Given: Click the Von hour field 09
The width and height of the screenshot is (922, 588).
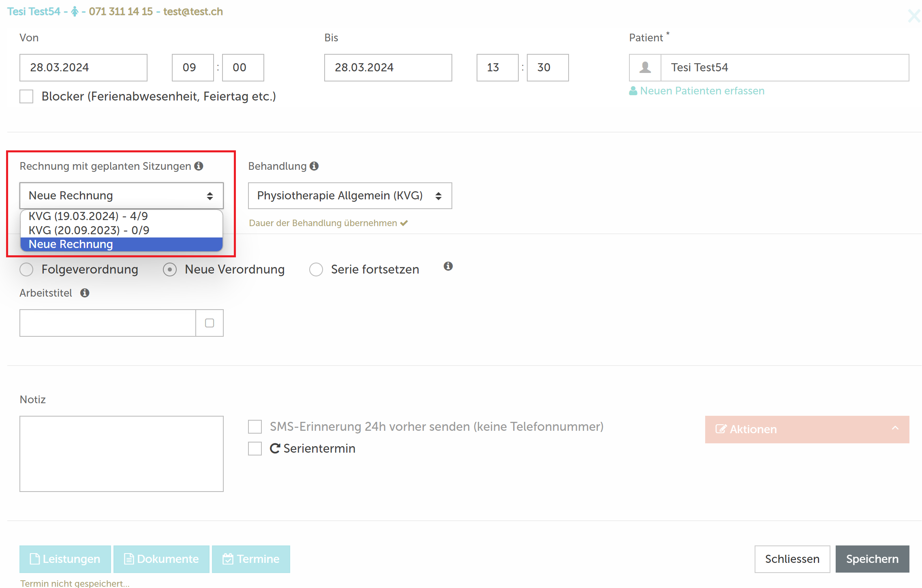Looking at the screenshot, I should (x=193, y=68).
